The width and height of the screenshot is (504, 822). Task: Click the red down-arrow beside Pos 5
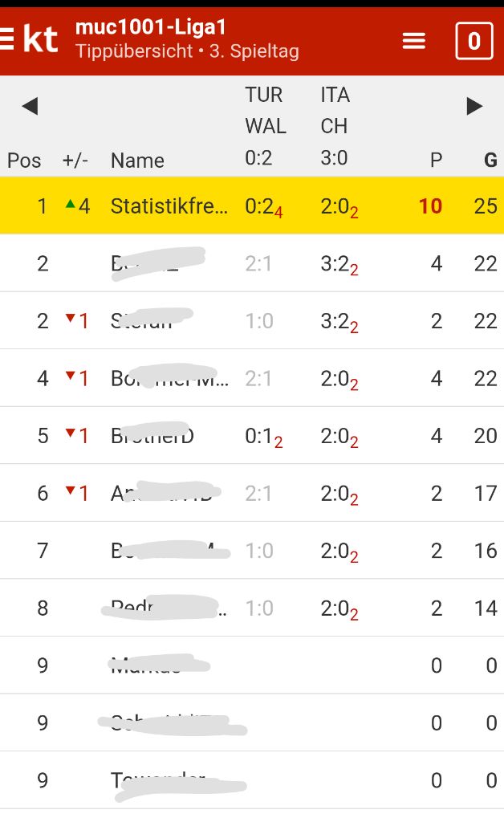tap(71, 434)
